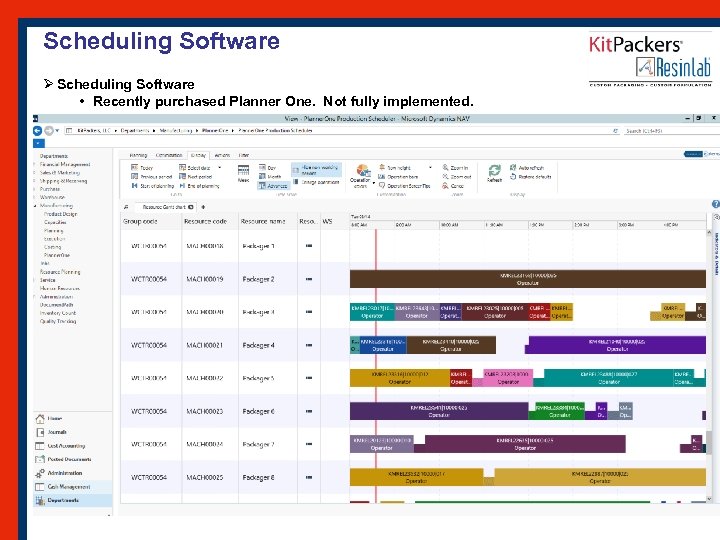Switch timescale to Month view
Viewport: 720px width, 540px height.
pos(270,176)
